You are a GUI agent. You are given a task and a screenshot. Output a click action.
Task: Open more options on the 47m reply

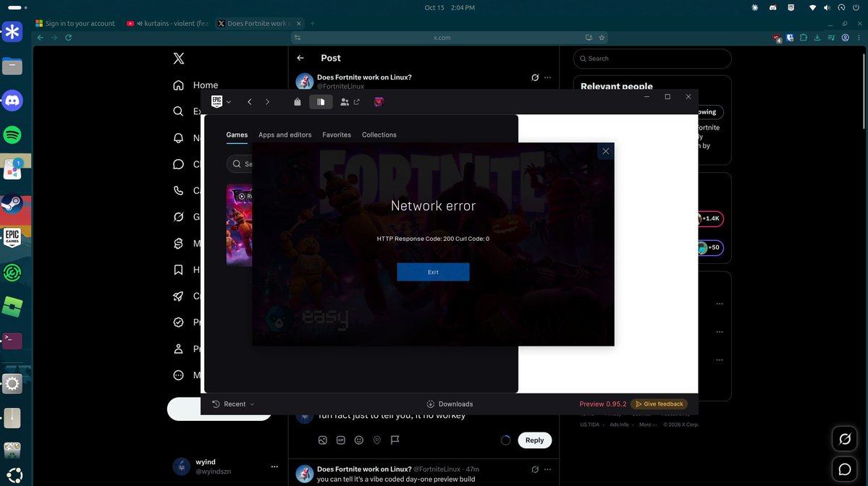tap(547, 469)
